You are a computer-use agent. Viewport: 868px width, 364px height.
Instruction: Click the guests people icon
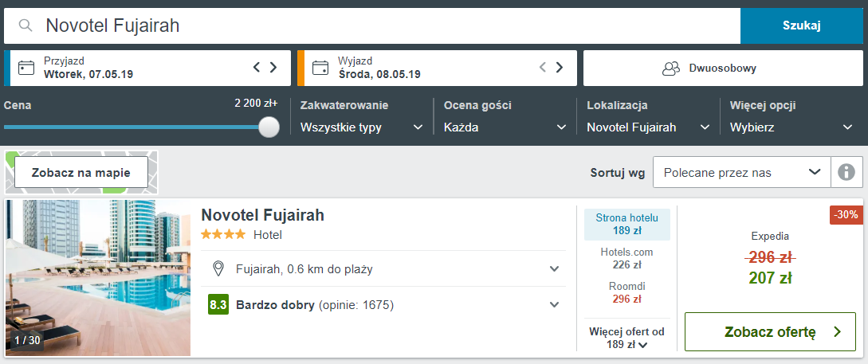click(671, 68)
